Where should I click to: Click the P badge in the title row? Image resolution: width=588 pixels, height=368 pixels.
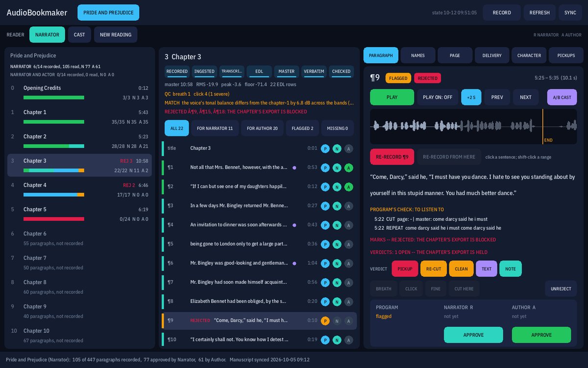point(325,148)
